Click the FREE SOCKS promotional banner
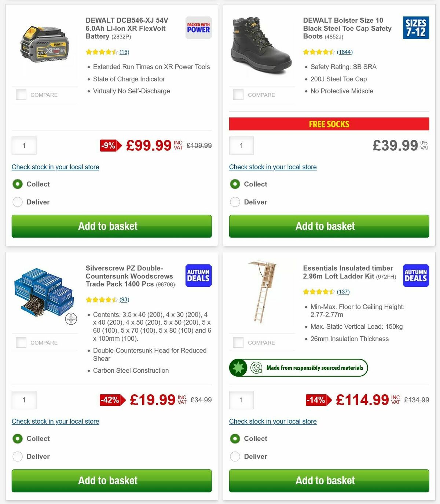 (x=329, y=124)
